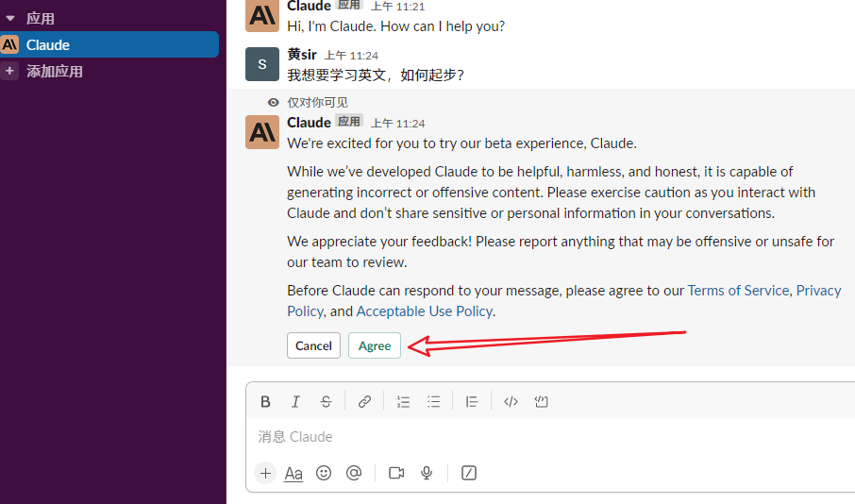Insert inline code formatting
Image resolution: width=855 pixels, height=504 pixels.
tap(511, 402)
